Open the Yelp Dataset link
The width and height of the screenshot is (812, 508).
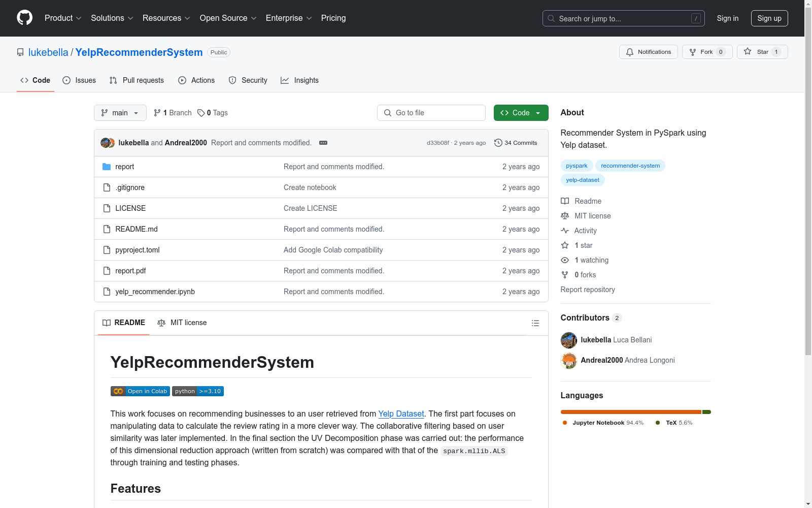coord(401,414)
